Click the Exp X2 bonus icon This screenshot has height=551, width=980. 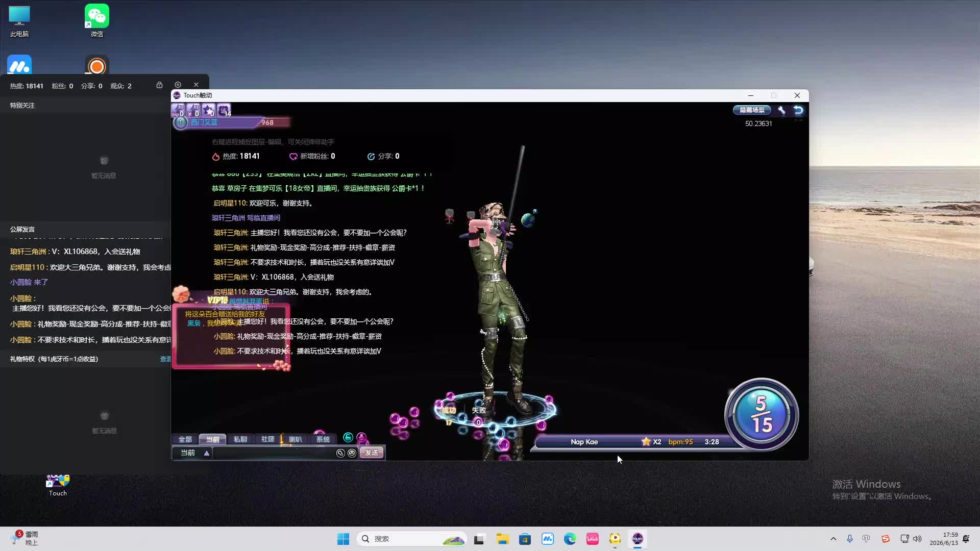pos(178,110)
